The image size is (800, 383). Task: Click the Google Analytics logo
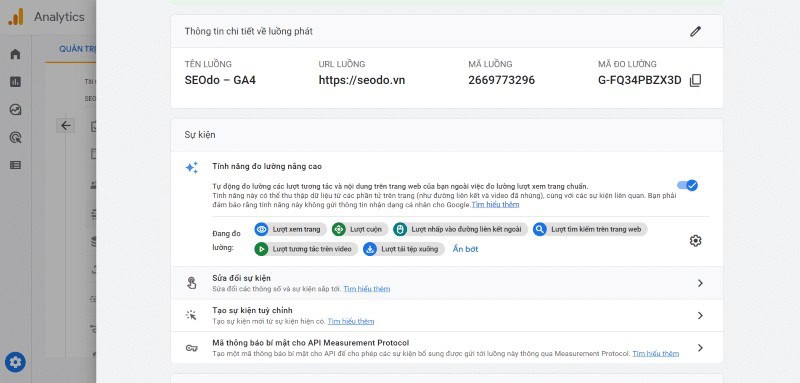(x=15, y=17)
